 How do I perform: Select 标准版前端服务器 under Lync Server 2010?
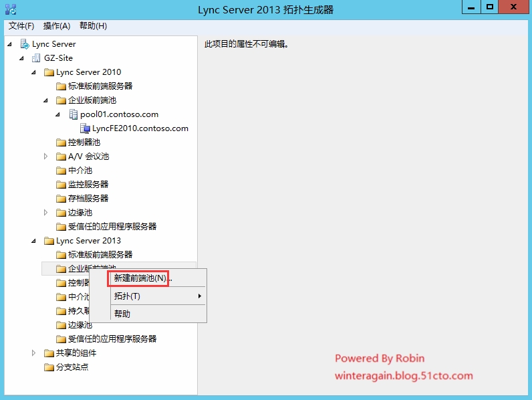[100, 86]
